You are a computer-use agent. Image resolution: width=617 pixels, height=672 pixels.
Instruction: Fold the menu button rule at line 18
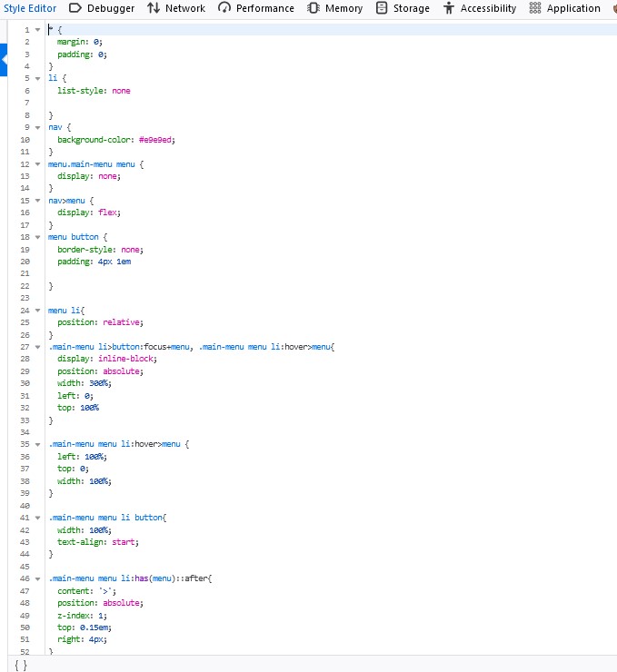(38, 237)
